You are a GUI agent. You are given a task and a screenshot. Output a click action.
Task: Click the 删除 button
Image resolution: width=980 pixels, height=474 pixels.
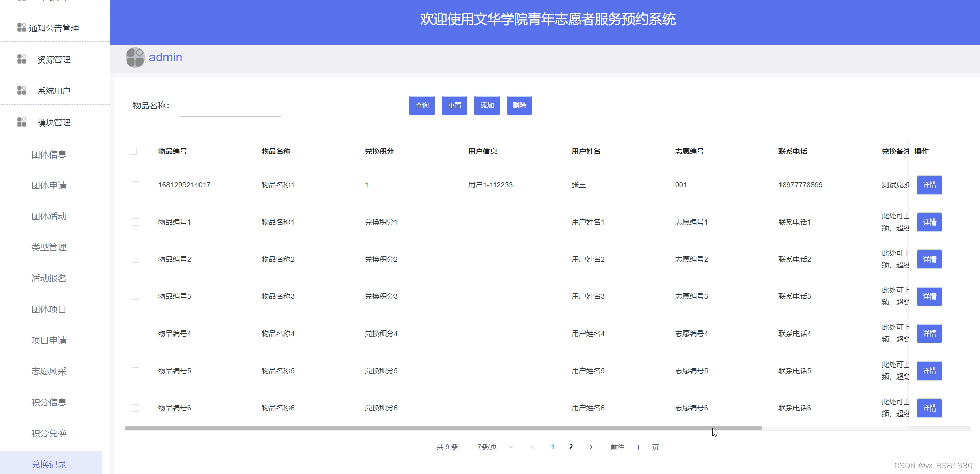[x=519, y=105]
